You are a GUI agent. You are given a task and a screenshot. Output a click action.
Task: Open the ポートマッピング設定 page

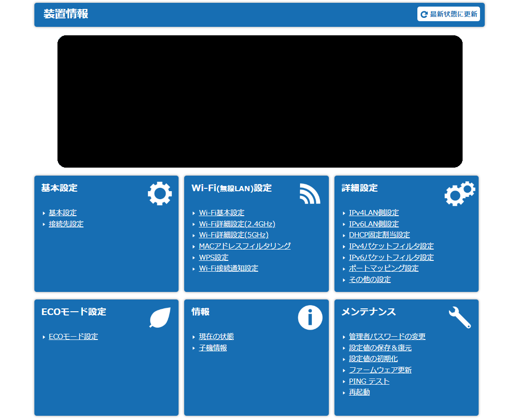click(384, 268)
